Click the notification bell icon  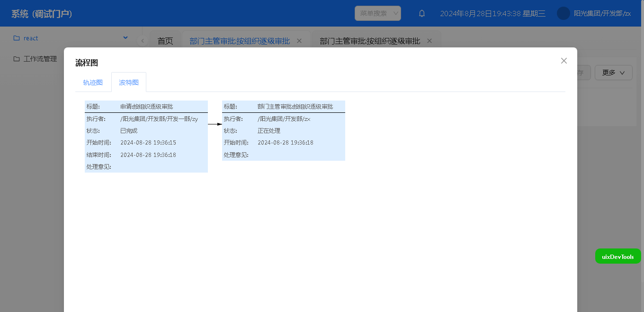pos(422,13)
